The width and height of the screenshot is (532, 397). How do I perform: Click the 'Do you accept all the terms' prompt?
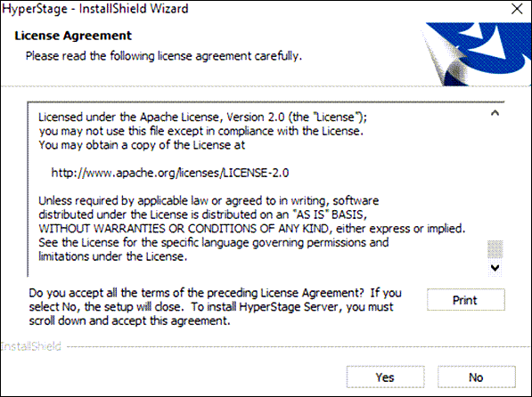pyautogui.click(x=215, y=307)
